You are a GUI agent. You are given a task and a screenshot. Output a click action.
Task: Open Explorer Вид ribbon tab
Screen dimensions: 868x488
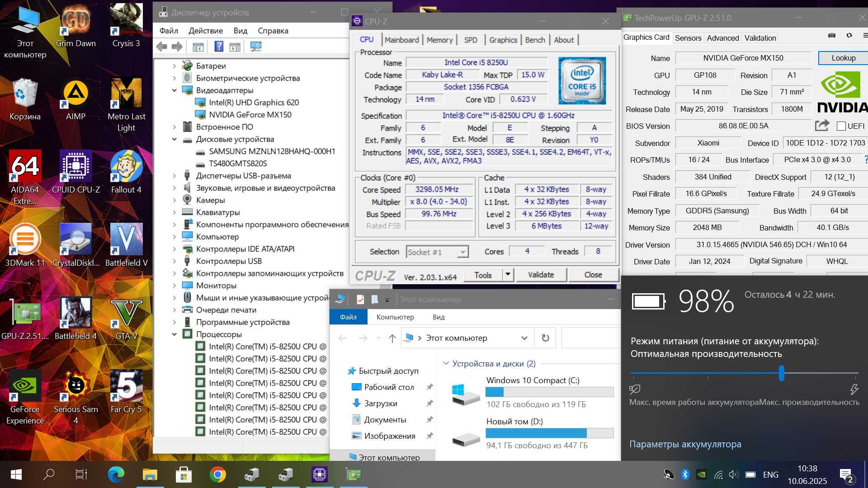(x=439, y=317)
